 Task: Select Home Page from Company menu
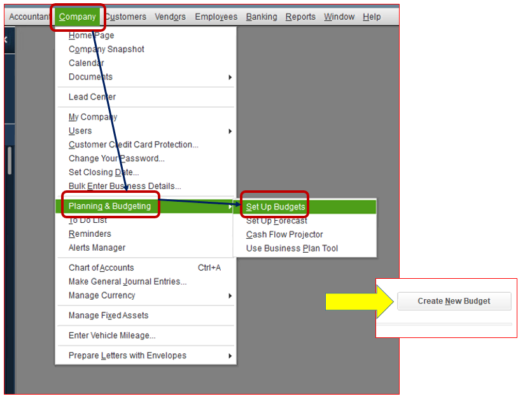146,35
